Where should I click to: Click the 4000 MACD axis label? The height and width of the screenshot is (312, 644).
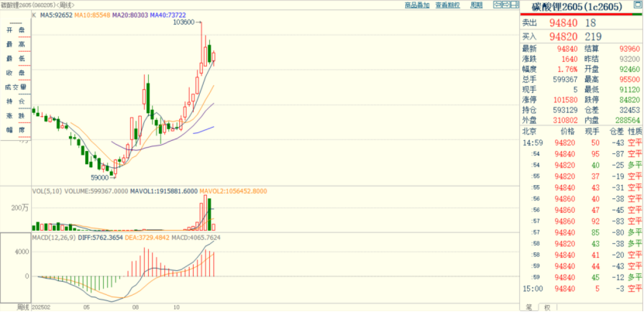click(22, 252)
